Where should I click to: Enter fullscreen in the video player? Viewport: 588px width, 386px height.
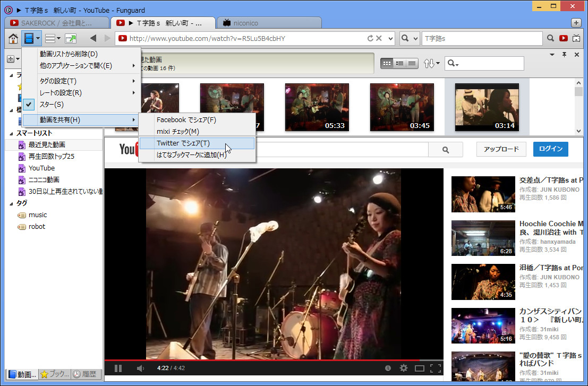436,368
